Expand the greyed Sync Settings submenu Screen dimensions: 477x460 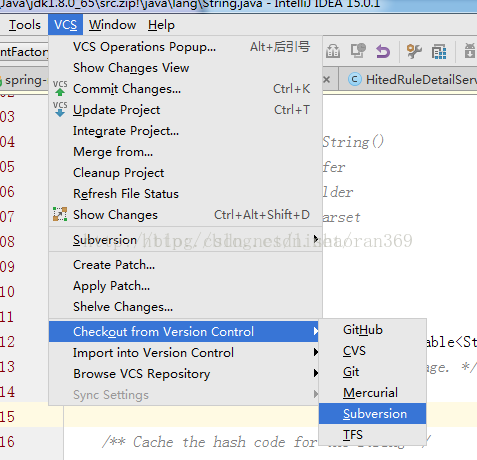185,395
